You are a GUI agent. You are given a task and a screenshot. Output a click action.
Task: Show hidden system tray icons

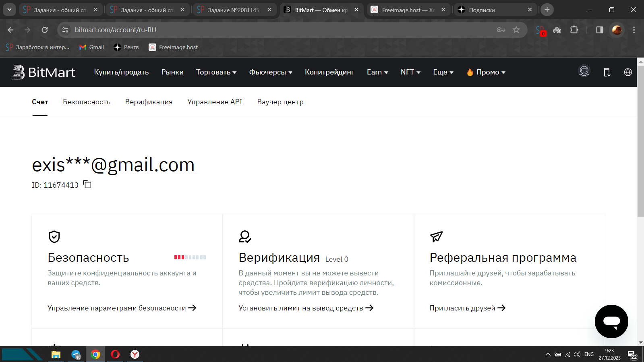[x=548, y=354]
